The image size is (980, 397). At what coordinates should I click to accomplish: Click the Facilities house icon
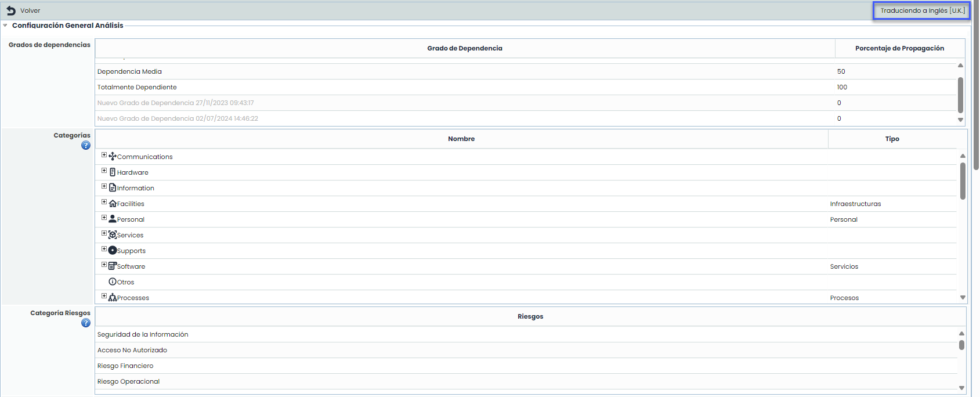point(113,204)
